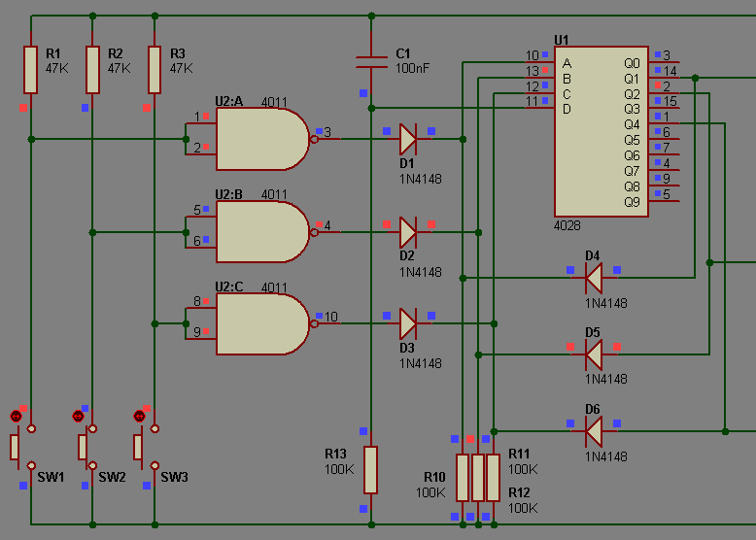Click the Q0 pin label on U1
This screenshot has width=756, height=540.
coord(632,63)
